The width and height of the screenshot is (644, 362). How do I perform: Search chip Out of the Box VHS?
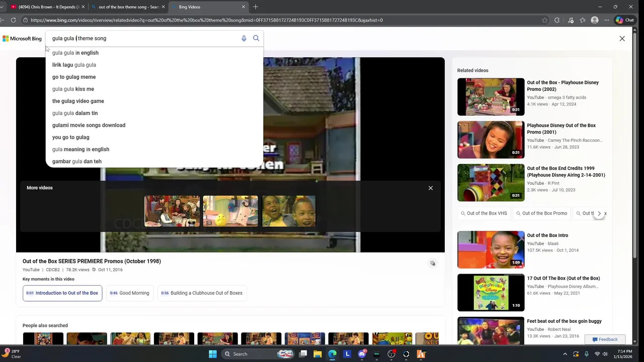(484, 213)
